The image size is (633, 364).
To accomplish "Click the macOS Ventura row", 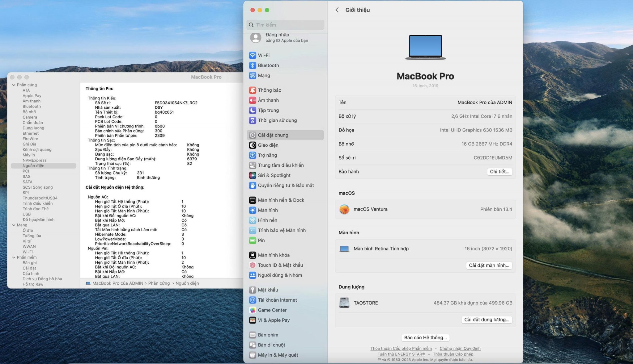I will pos(425,209).
